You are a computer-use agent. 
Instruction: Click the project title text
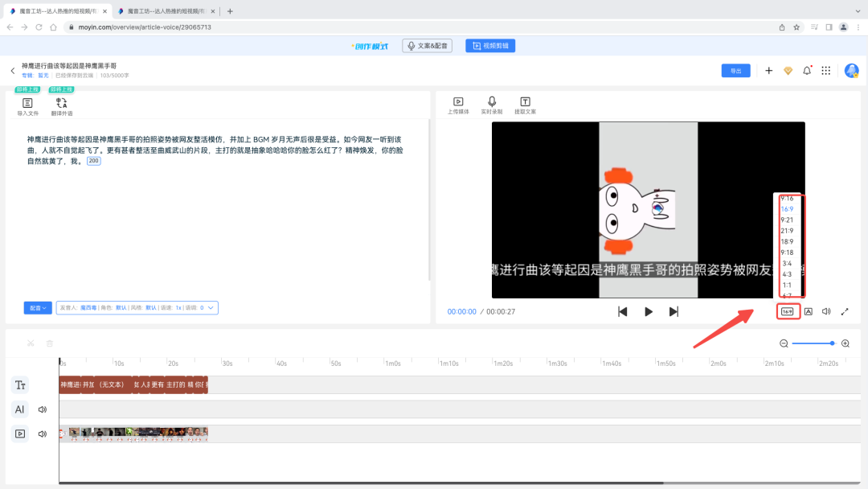coord(69,66)
